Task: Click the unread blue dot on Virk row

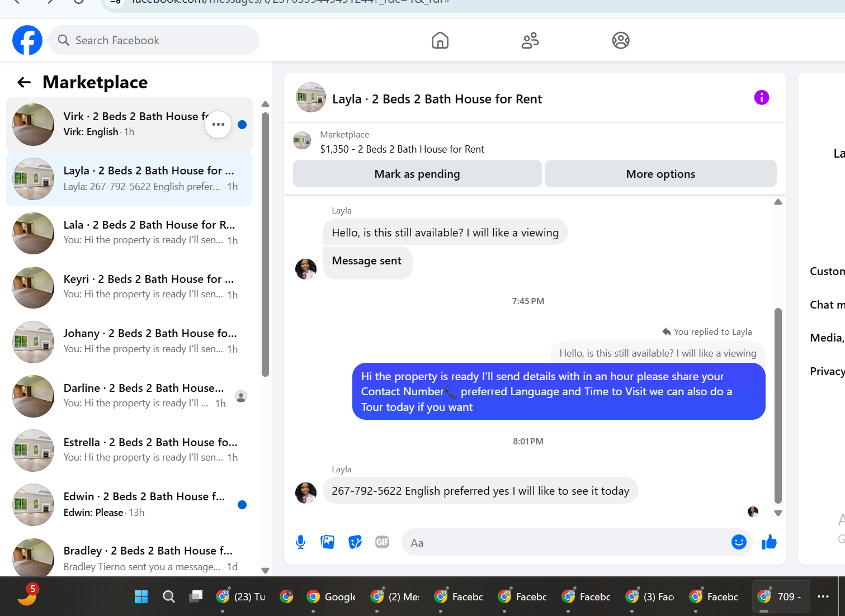Action: tap(242, 125)
